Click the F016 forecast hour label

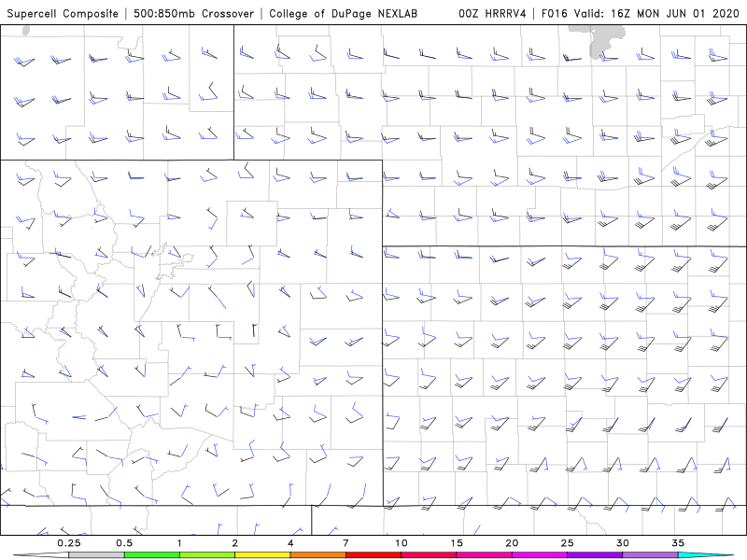(556, 13)
